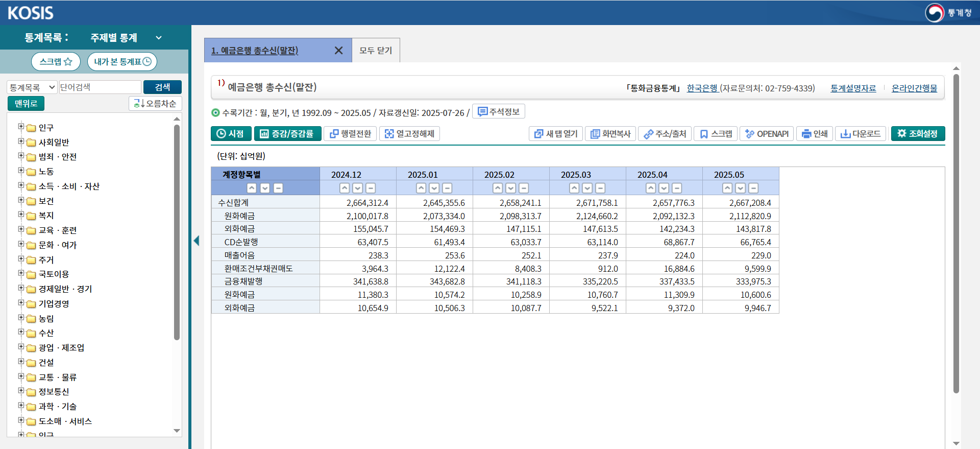Open the 시점 time period settings

pyautogui.click(x=231, y=133)
